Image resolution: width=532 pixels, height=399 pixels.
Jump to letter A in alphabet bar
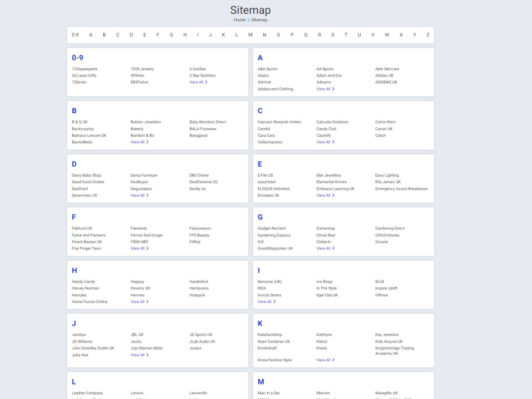(x=90, y=35)
